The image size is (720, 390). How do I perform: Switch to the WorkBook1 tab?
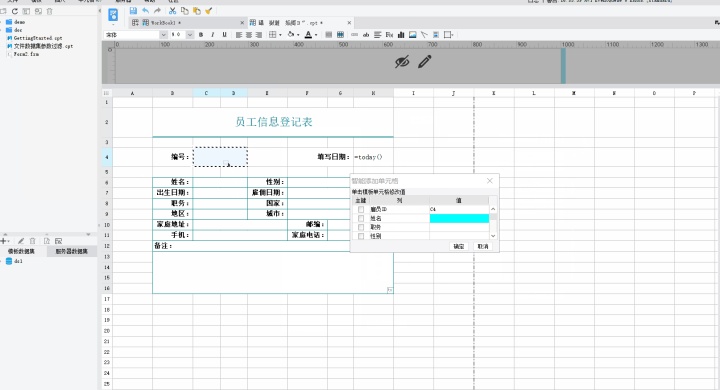point(161,23)
